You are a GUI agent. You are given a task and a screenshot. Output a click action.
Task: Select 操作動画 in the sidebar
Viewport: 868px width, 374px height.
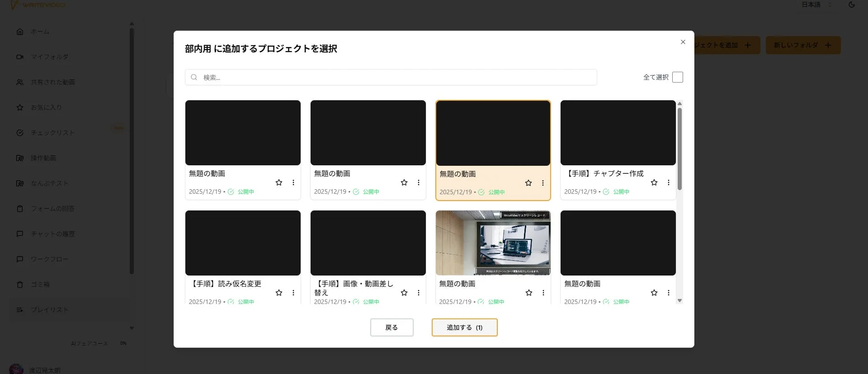[43, 158]
